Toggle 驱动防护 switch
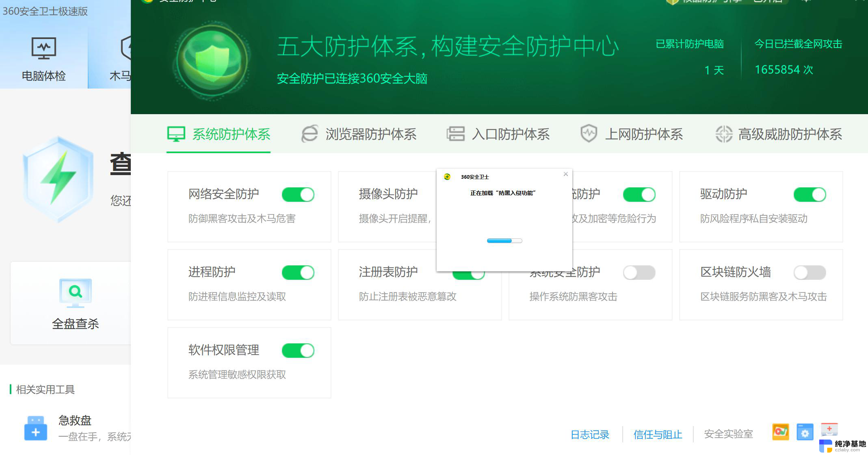868x455 pixels. tap(810, 195)
